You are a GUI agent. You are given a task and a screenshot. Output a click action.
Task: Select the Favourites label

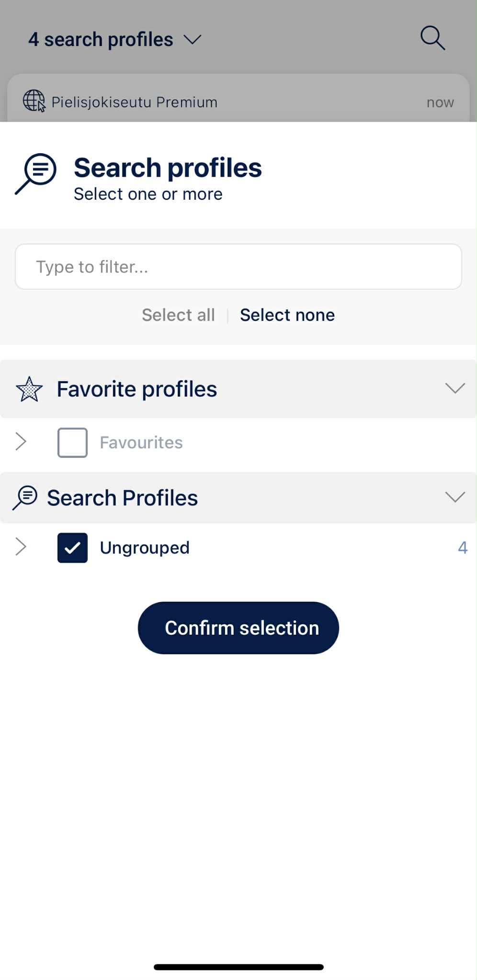coord(141,443)
